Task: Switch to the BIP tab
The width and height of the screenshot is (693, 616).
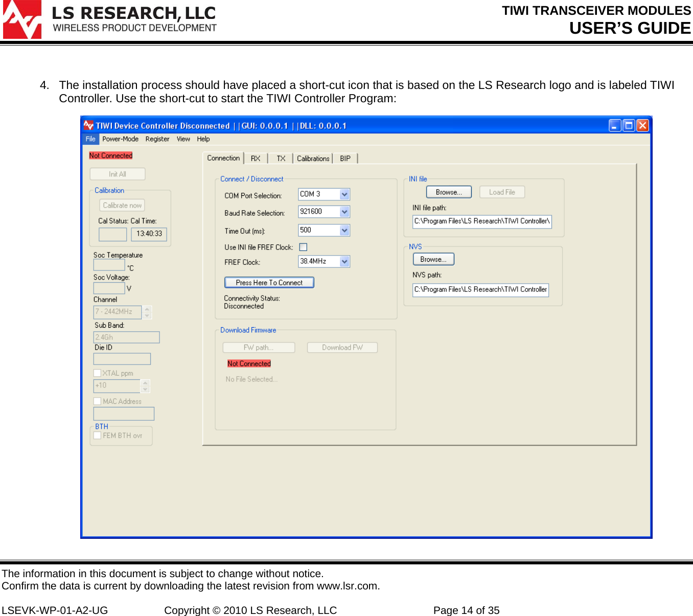Action: [345, 158]
